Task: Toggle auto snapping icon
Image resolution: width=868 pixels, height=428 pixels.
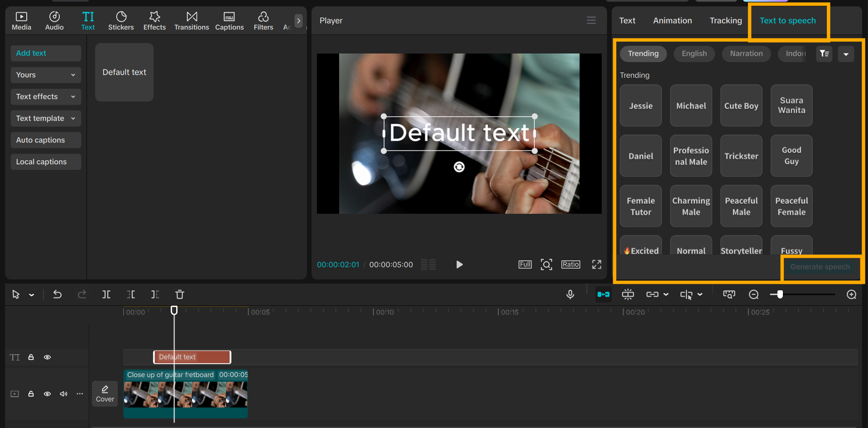Action: (628, 294)
